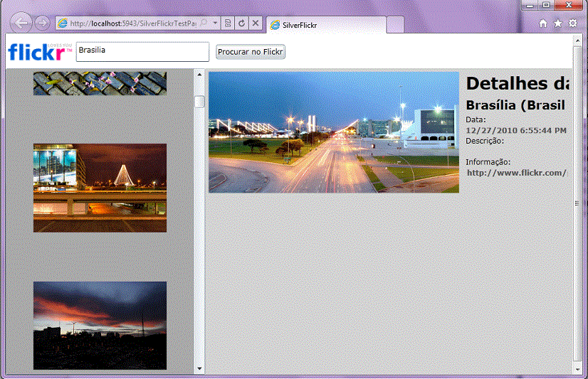Click the search magnifier in address bar
The image size is (588, 379).
204,23
